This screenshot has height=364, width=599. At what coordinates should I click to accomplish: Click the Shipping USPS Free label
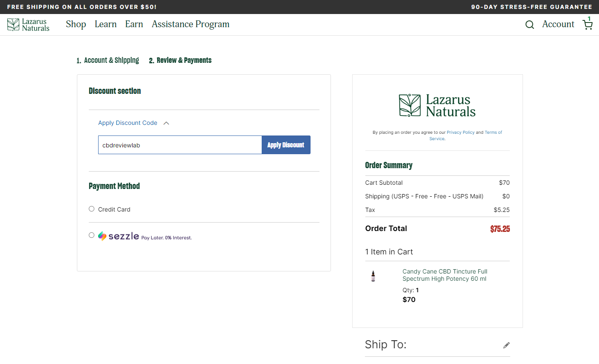424,196
